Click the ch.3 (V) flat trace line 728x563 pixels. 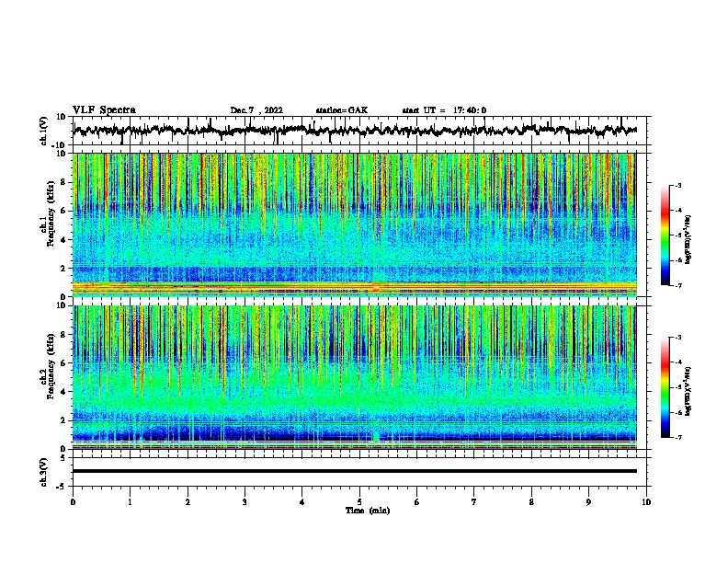click(355, 471)
